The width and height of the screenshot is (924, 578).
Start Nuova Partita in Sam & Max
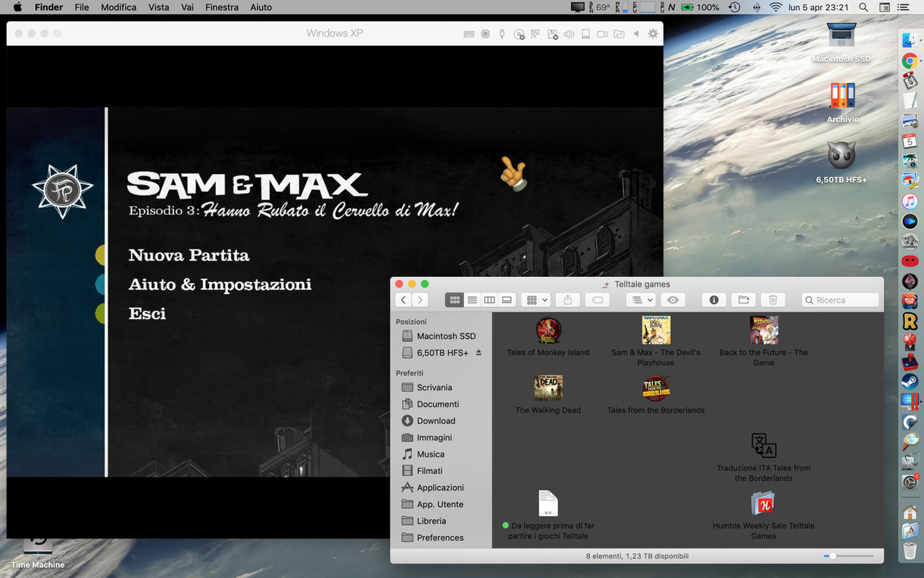(189, 255)
